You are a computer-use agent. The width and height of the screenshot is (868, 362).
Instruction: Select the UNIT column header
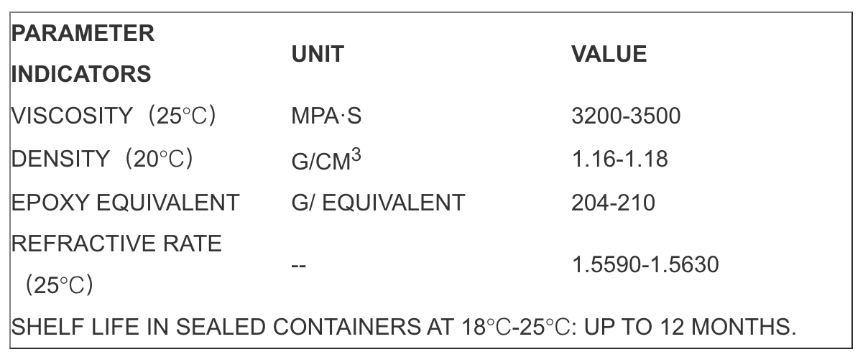(318, 55)
